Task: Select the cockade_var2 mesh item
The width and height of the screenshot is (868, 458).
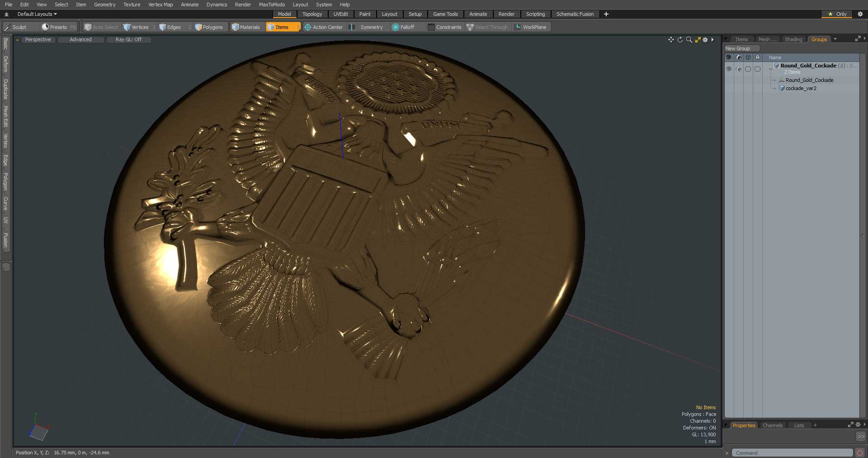Action: click(801, 88)
